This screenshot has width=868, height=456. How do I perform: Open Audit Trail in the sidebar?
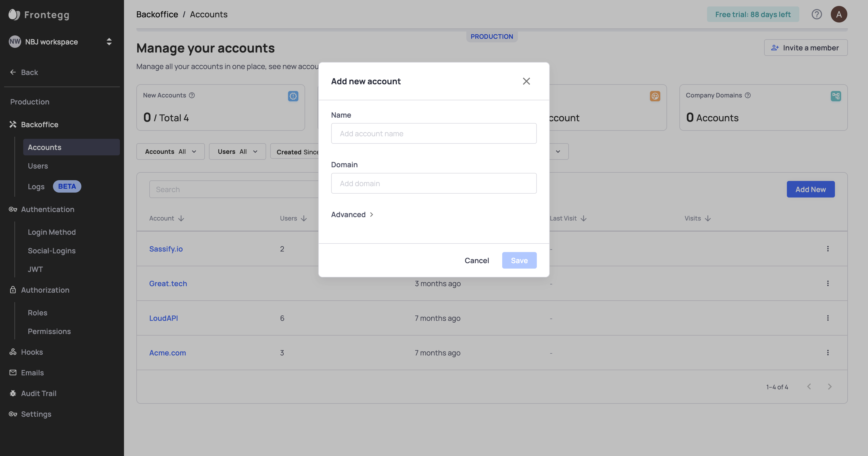coord(38,393)
